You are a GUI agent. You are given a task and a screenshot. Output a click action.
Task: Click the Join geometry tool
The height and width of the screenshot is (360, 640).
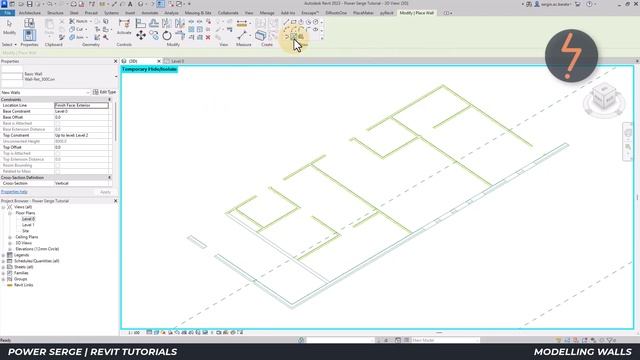tap(77, 37)
